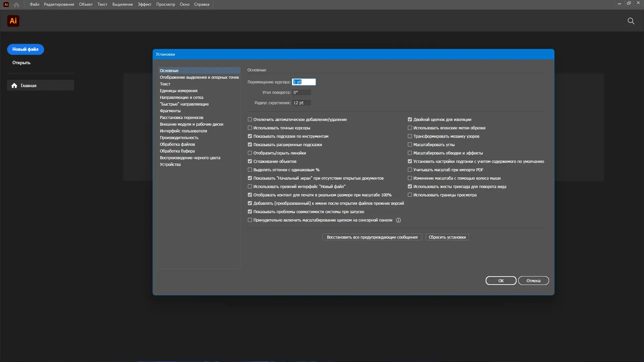Click Восстановить все предупреждающие сообщения button
The width and height of the screenshot is (644, 362).
pos(372,237)
